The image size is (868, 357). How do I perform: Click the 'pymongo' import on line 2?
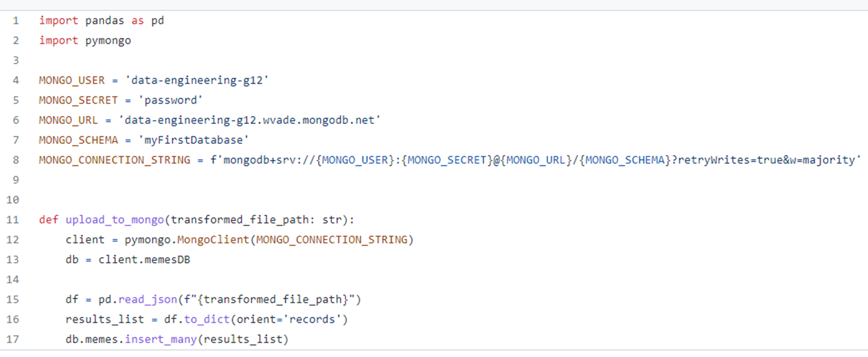(x=108, y=41)
